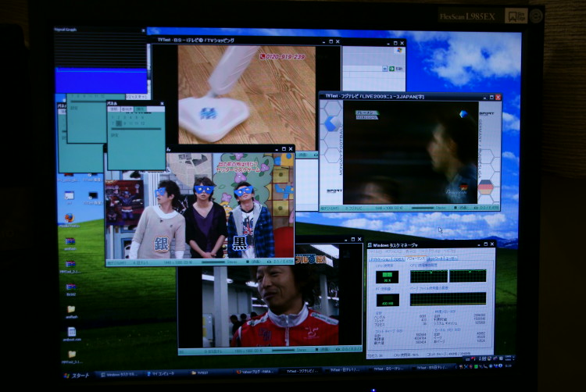Click Stereo audio mode in 日テレ TVTest window
586x392 pixels.
click(x=232, y=262)
